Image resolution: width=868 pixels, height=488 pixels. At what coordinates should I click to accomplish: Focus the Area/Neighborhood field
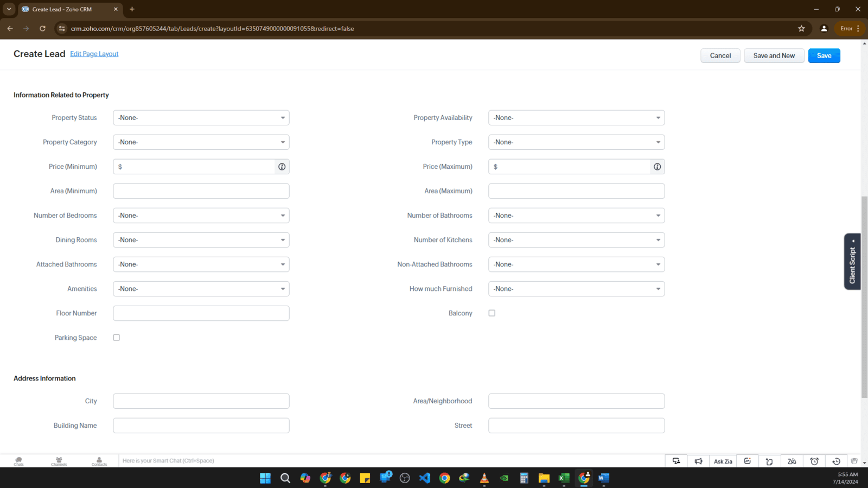(x=577, y=401)
